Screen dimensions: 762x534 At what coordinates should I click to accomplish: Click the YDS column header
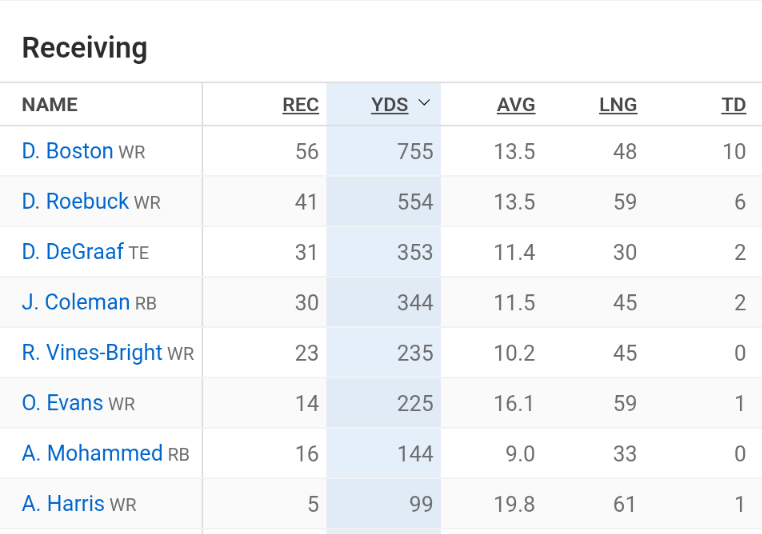click(x=389, y=105)
